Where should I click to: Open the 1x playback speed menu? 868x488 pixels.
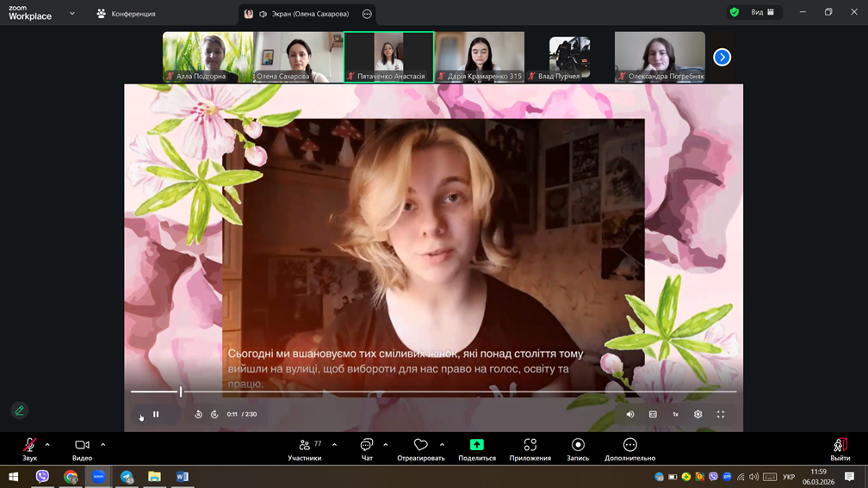pyautogui.click(x=675, y=414)
